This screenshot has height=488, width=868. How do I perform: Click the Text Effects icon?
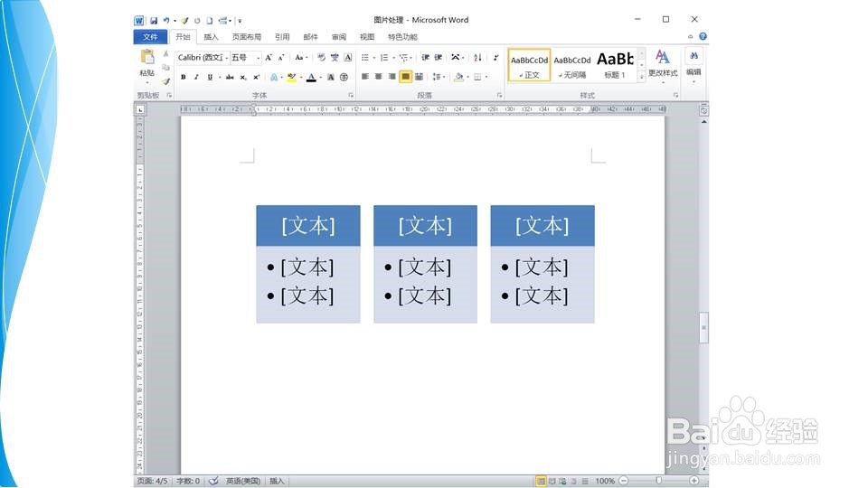273,78
